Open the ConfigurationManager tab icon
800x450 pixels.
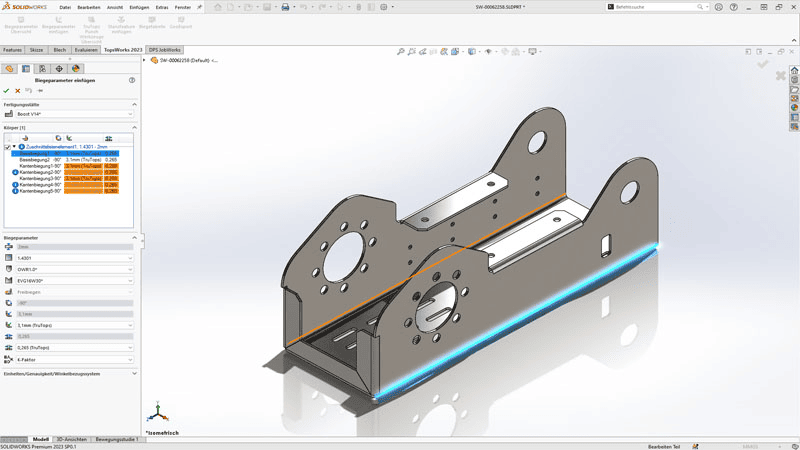tap(43, 68)
